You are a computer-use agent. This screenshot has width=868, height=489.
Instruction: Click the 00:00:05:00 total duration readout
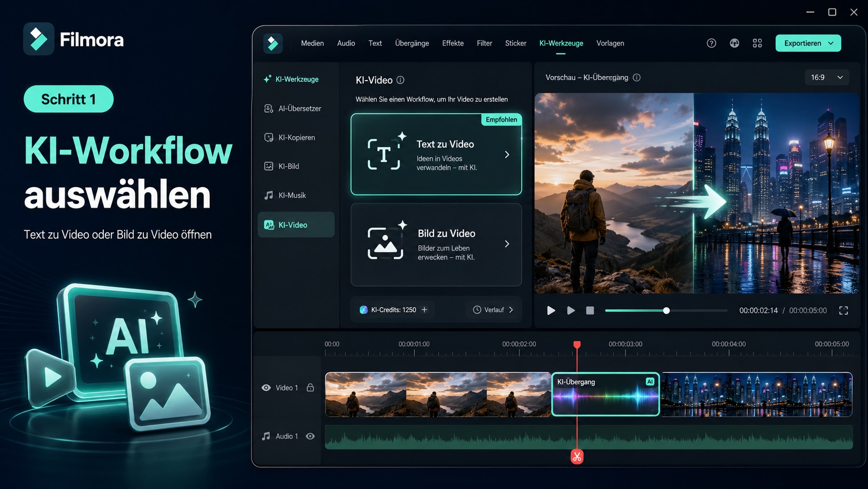pyautogui.click(x=808, y=310)
